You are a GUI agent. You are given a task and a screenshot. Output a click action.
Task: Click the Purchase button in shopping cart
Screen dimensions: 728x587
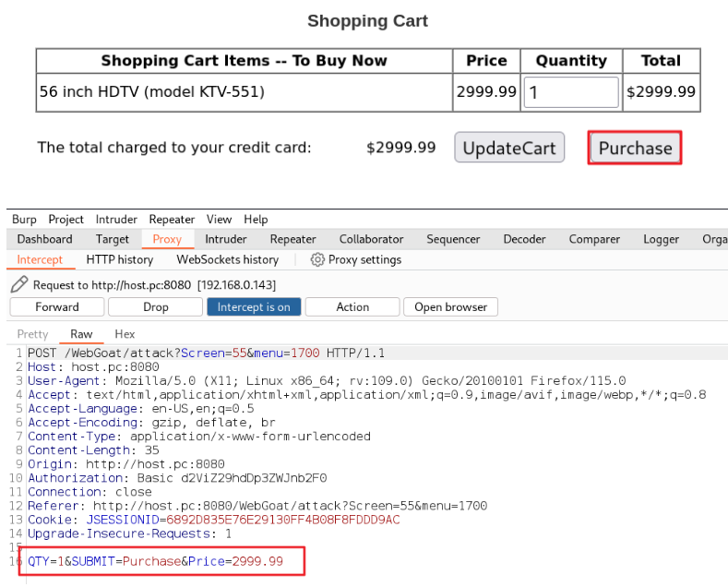pos(635,148)
